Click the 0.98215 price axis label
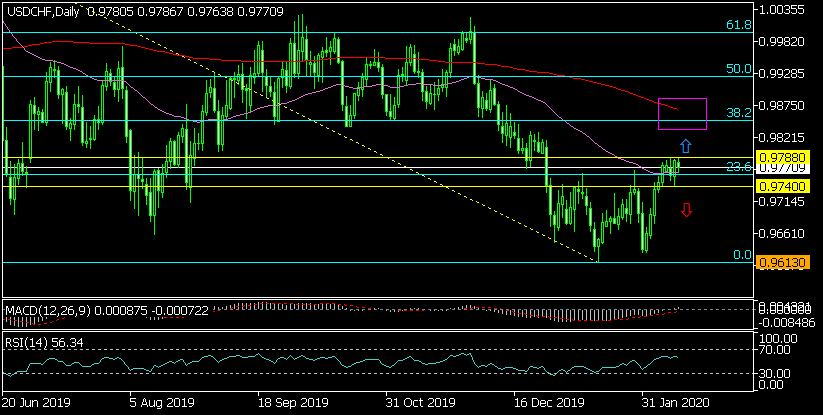 pyautogui.click(x=783, y=138)
